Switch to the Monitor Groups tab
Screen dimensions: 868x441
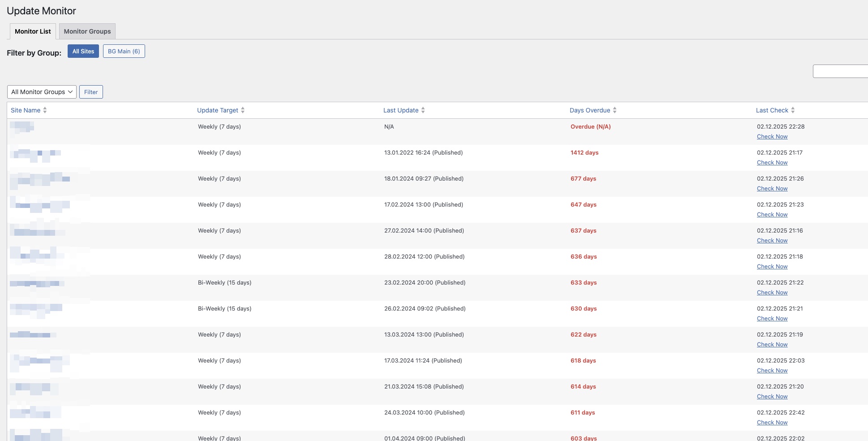(x=87, y=31)
